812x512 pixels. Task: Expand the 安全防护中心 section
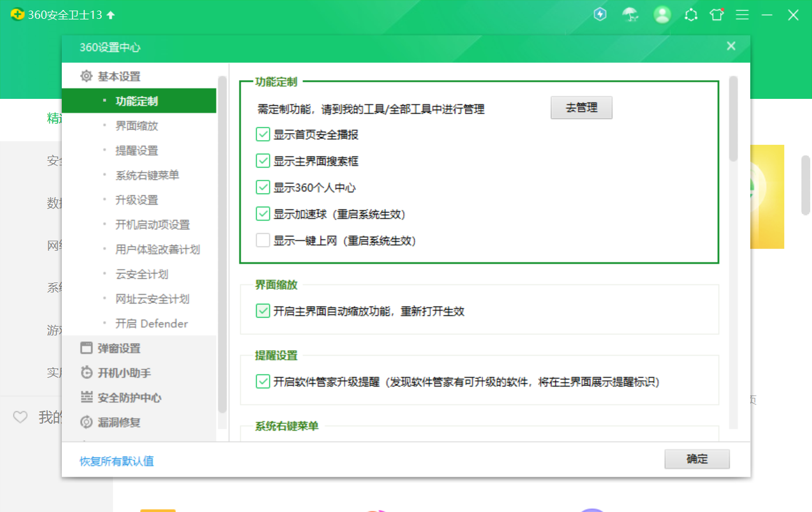click(139, 397)
